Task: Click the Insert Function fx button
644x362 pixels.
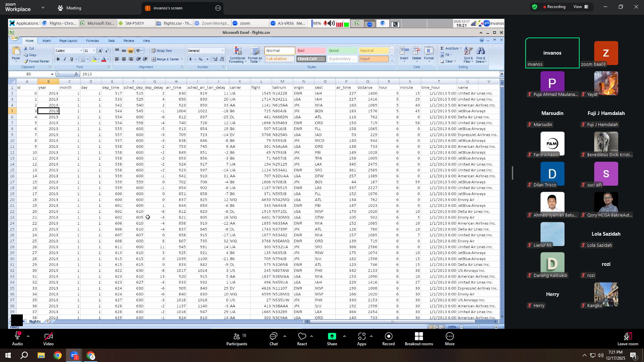Action: pos(76,74)
